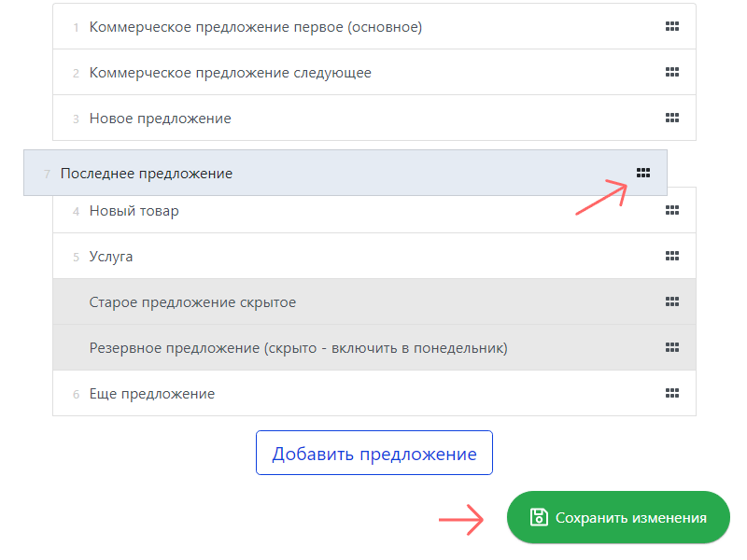Click grid handle on Коммерческое предложение следующее row
The height and width of the screenshot is (560, 747).
(671, 73)
